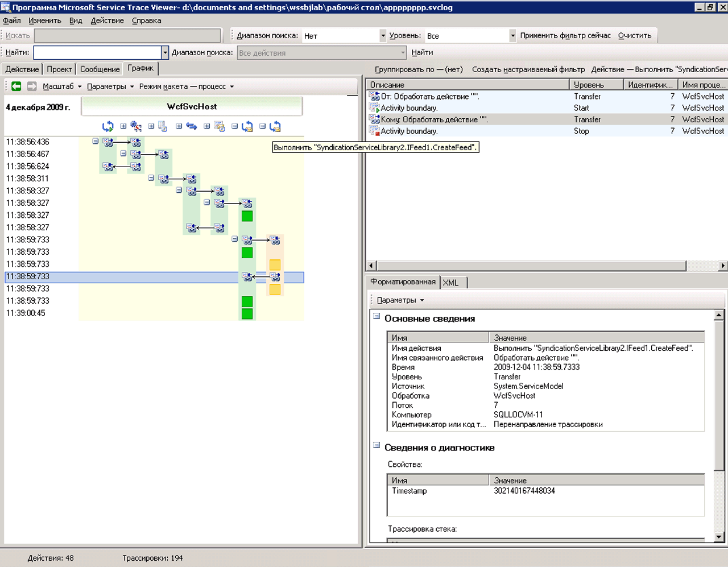This screenshot has height=567, width=728.
Task: Open the 'Файл' menu
Action: [x=12, y=20]
